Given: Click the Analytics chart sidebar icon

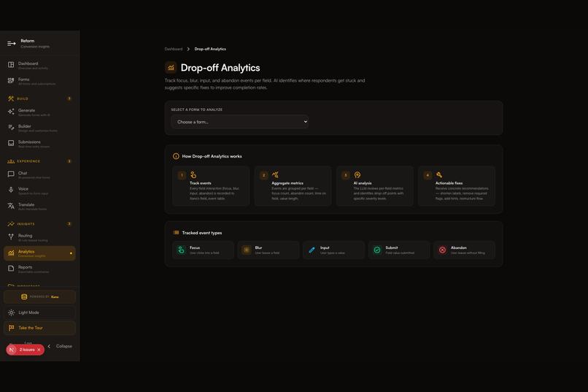Looking at the screenshot, I should pos(11,253).
